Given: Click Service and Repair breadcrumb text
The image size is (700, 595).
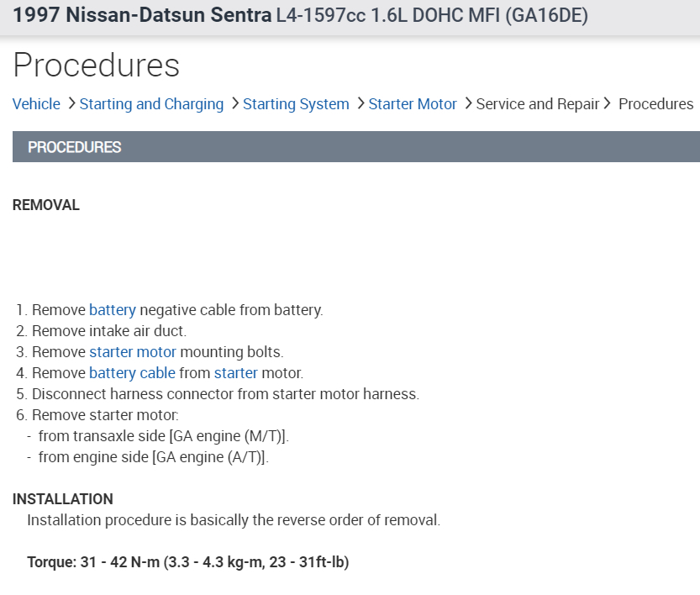Looking at the screenshot, I should pos(537,104).
